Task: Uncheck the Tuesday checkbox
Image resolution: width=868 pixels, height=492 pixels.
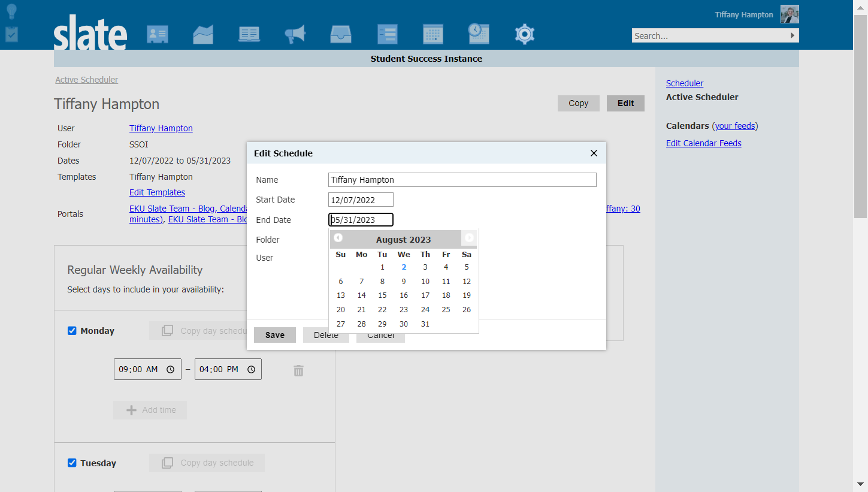Action: 72,463
